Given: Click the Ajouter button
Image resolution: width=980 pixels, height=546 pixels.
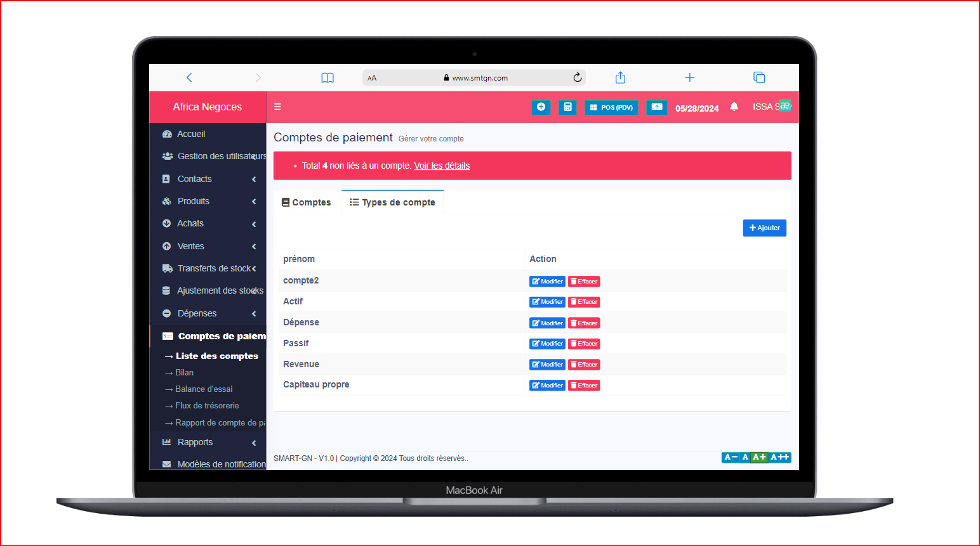Looking at the screenshot, I should [x=764, y=228].
